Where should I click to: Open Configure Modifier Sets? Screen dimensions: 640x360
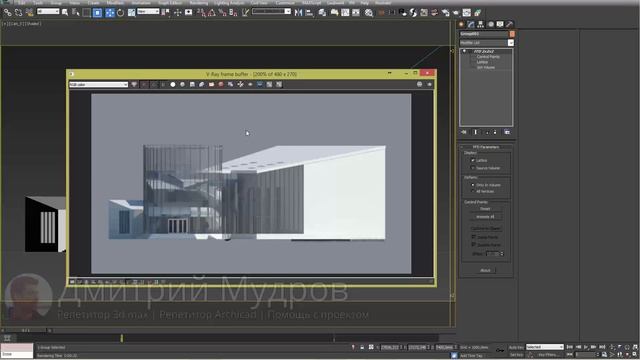click(507, 132)
